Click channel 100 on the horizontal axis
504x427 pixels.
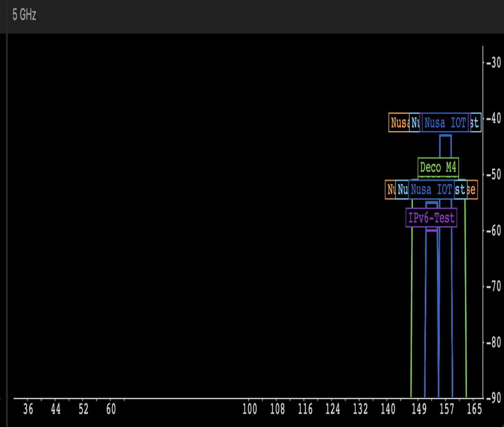(250, 409)
